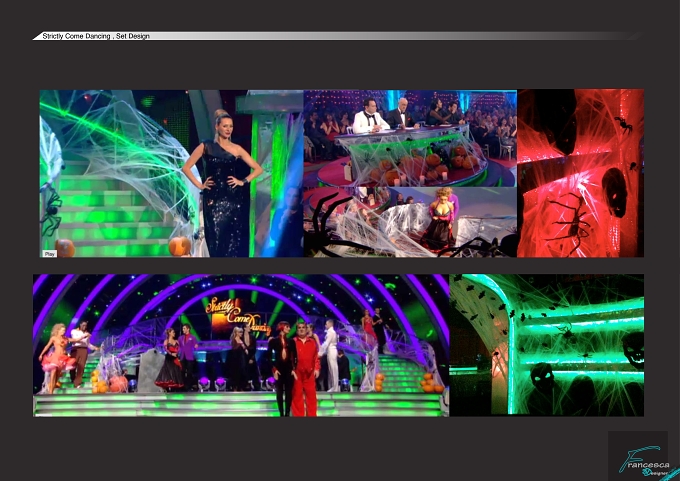Viewport: 680px width, 481px height.
Task: Click the pumpkin beside the green staircase
Action: (x=180, y=246)
